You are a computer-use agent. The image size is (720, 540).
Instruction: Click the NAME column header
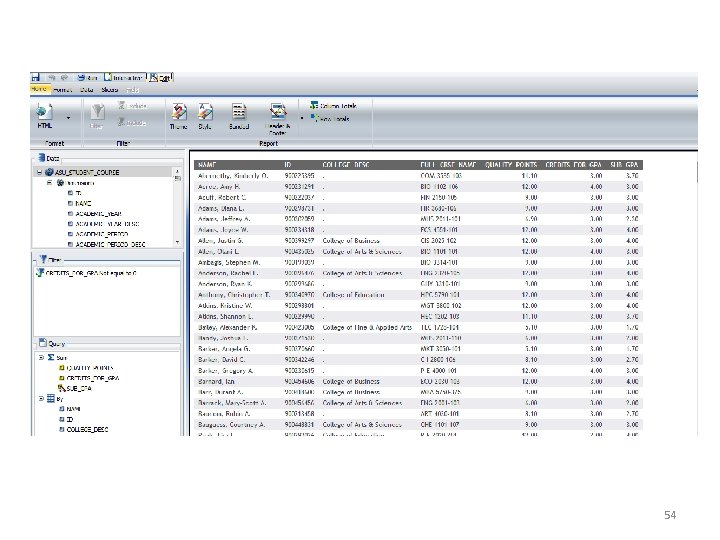pyautogui.click(x=207, y=164)
